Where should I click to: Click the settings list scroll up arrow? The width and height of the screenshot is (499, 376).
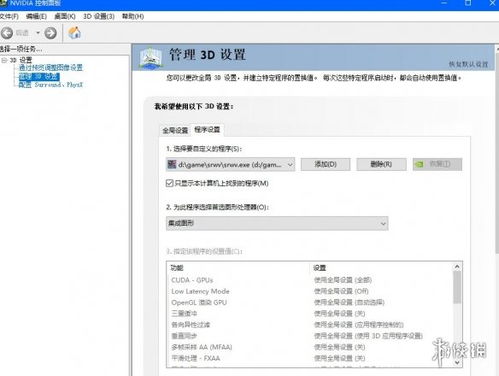point(457,267)
